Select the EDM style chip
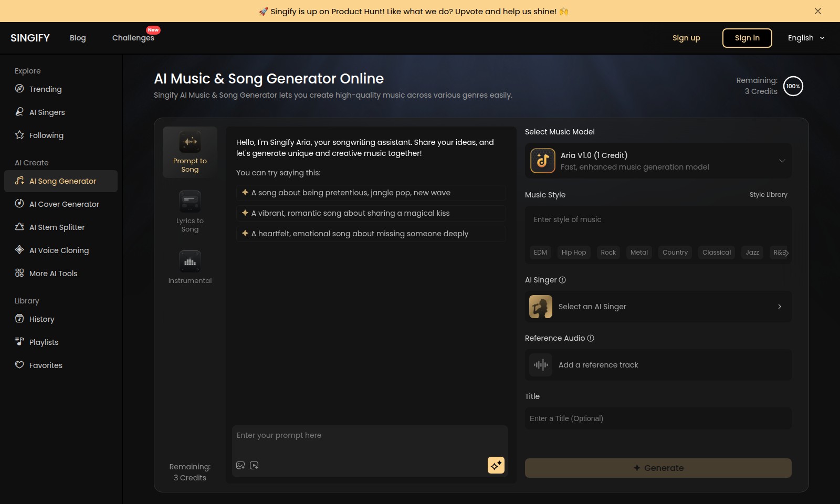 pyautogui.click(x=540, y=253)
